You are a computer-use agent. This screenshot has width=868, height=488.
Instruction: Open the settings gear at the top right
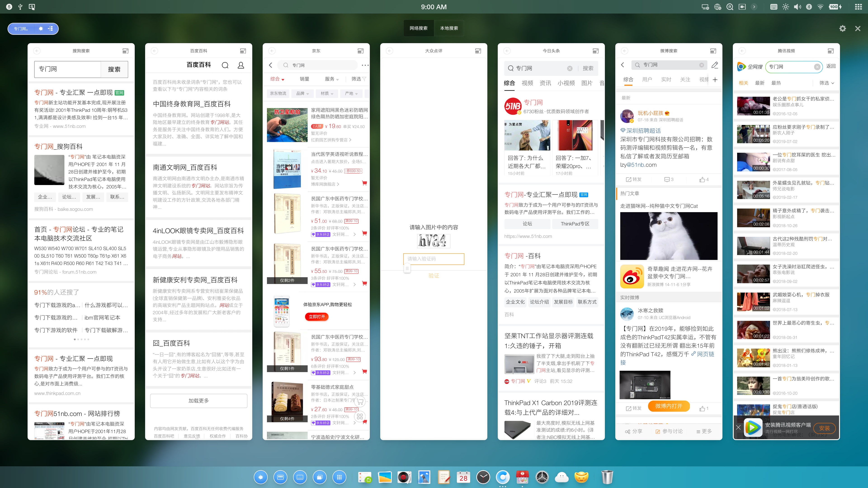[x=843, y=29]
